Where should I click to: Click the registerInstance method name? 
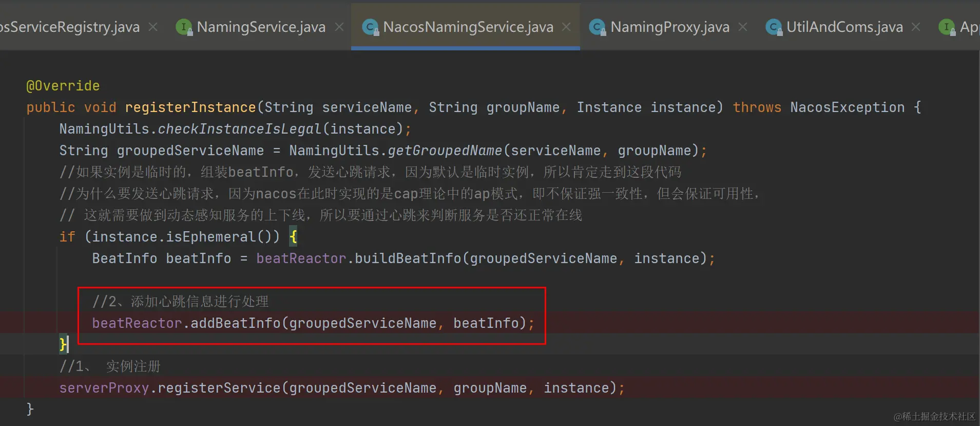pos(190,107)
